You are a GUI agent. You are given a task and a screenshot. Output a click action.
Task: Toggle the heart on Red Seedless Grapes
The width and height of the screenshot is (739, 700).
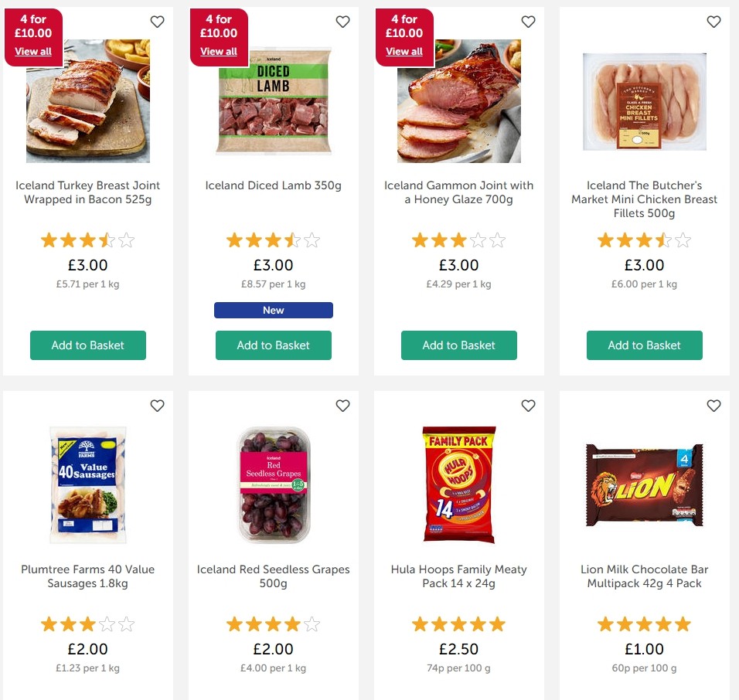[342, 405]
